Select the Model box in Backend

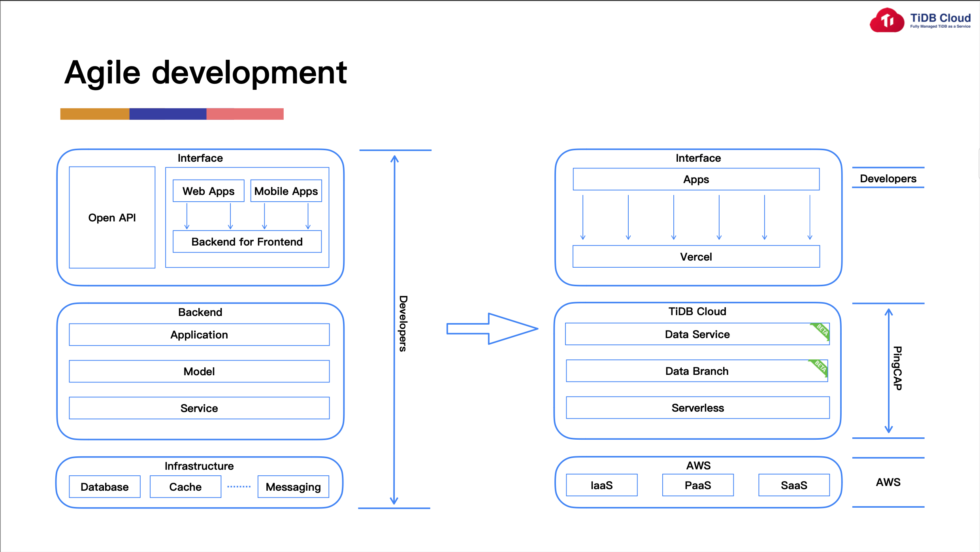pos(199,371)
